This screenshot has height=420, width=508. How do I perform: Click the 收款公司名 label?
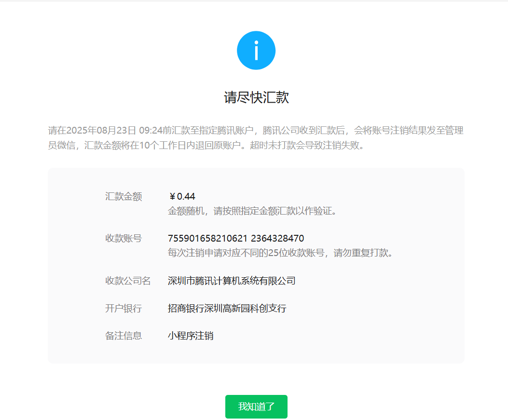point(128,281)
